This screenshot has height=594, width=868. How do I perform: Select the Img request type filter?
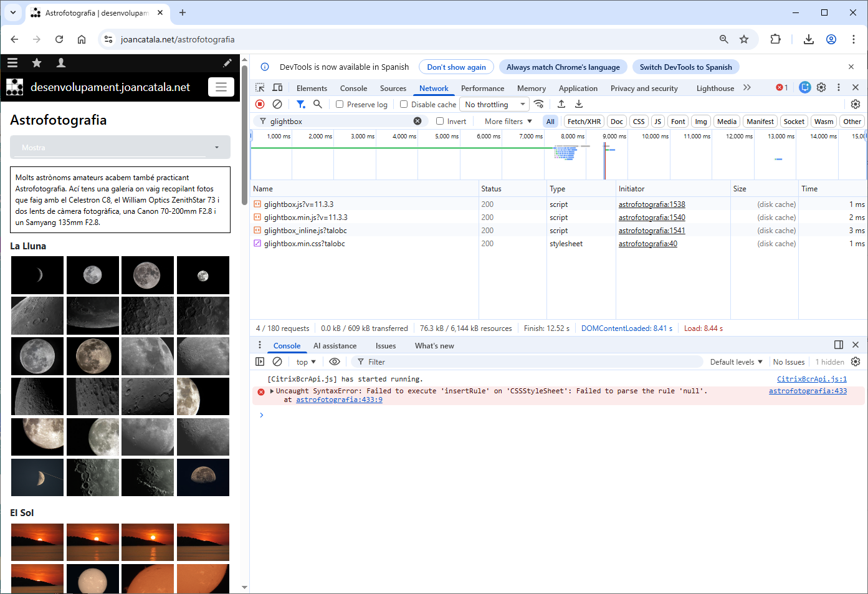click(x=700, y=121)
